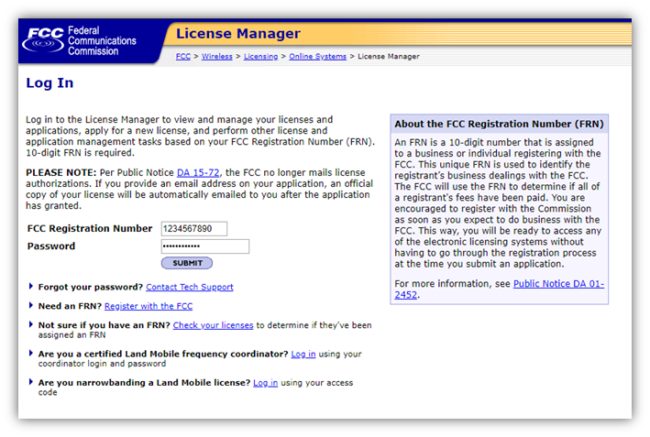
Task: Click arrow bullet beside Forgot your password
Action: pyautogui.click(x=31, y=287)
